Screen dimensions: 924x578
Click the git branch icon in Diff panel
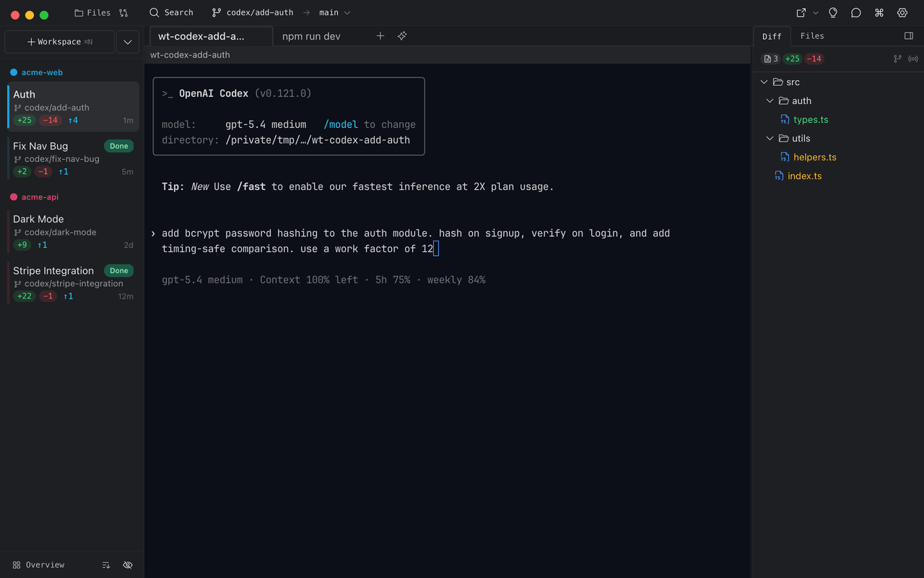pyautogui.click(x=898, y=59)
